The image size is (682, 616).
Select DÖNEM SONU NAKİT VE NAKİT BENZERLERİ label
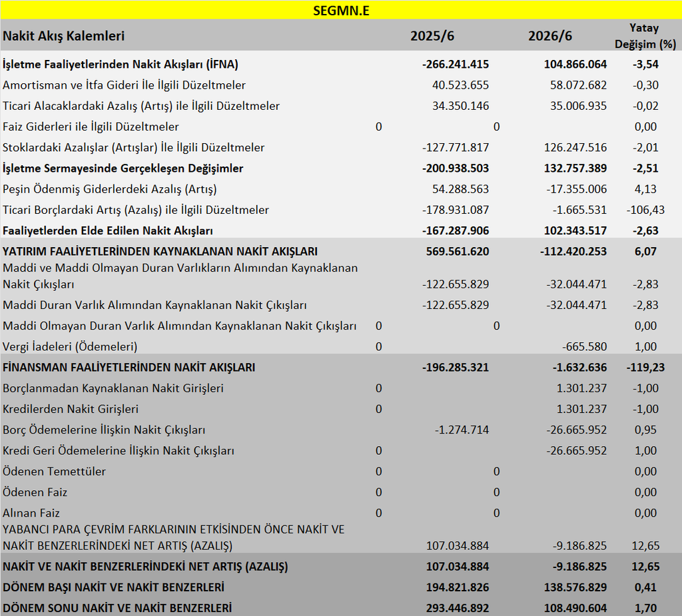pos(117,608)
